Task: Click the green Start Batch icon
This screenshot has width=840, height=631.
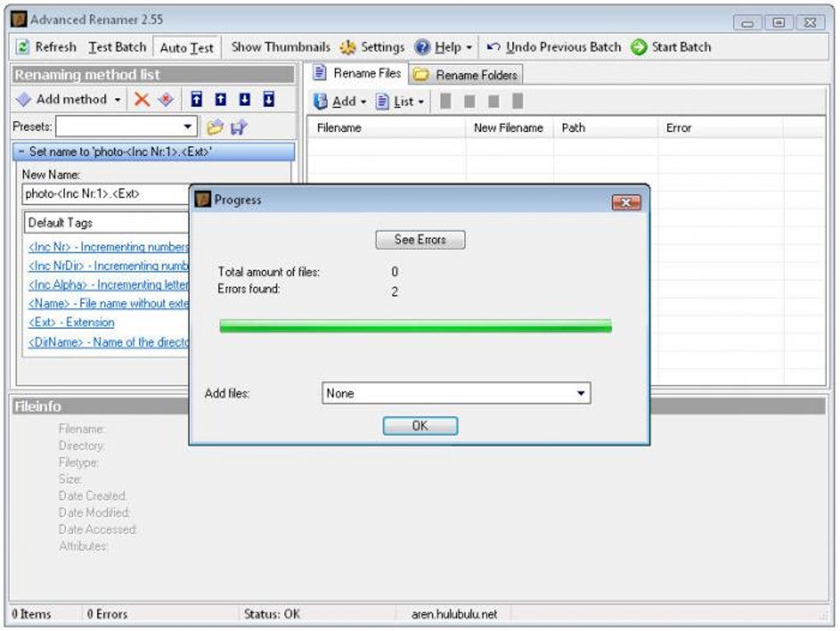Action: tap(638, 47)
